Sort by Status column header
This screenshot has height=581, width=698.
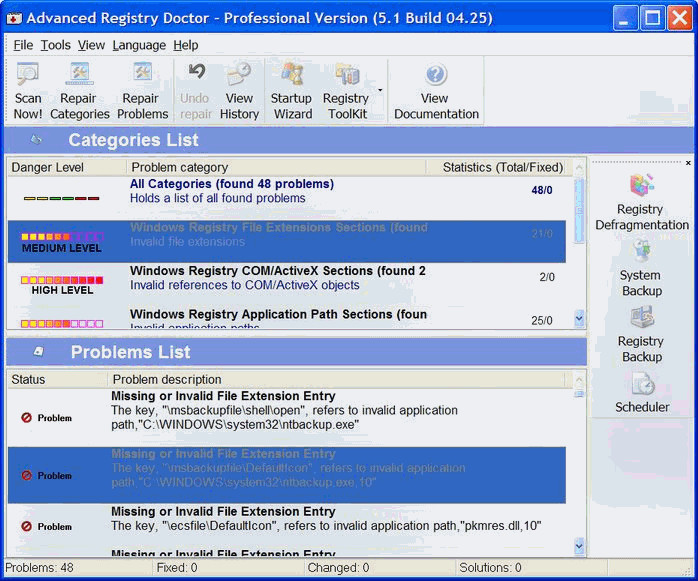point(57,379)
